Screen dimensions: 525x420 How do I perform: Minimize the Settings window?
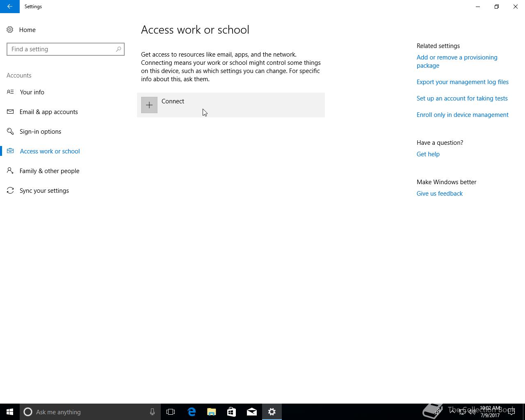coord(478,7)
